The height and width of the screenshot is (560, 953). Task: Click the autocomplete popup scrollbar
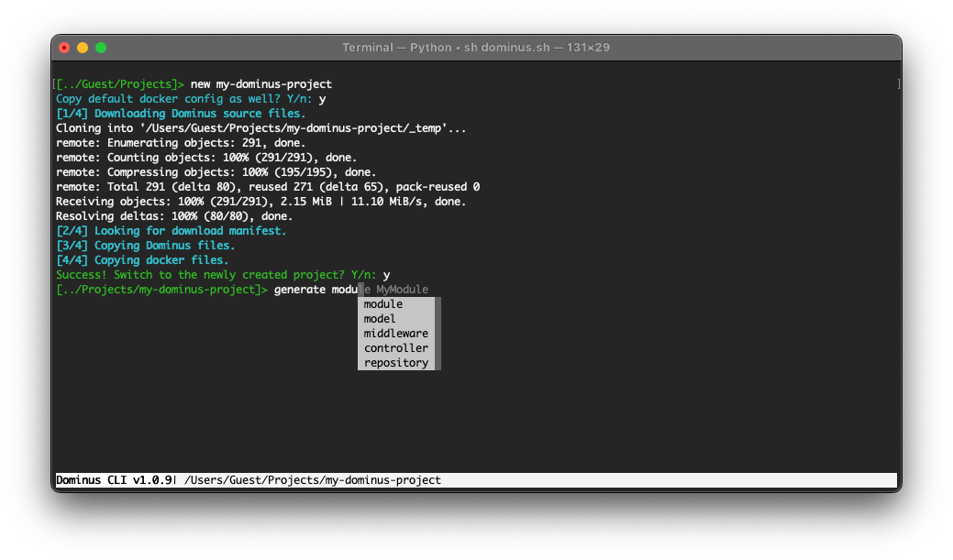click(438, 334)
